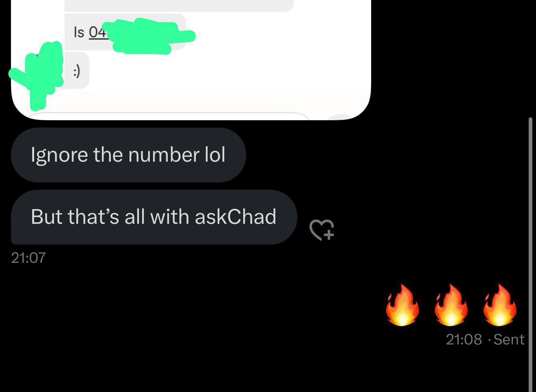Tap the last fire emoji in the sent message

tap(500, 305)
